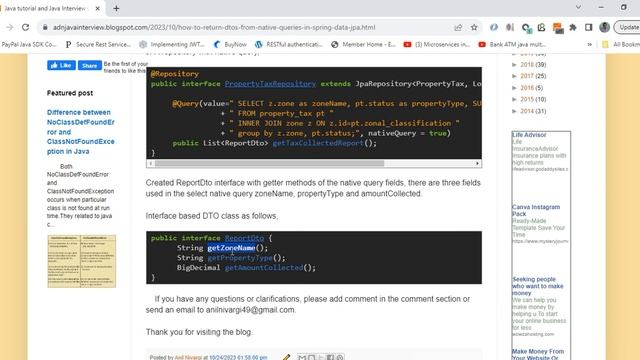
Task: Click getTaxCollectedReport in the code block
Action: [318, 143]
